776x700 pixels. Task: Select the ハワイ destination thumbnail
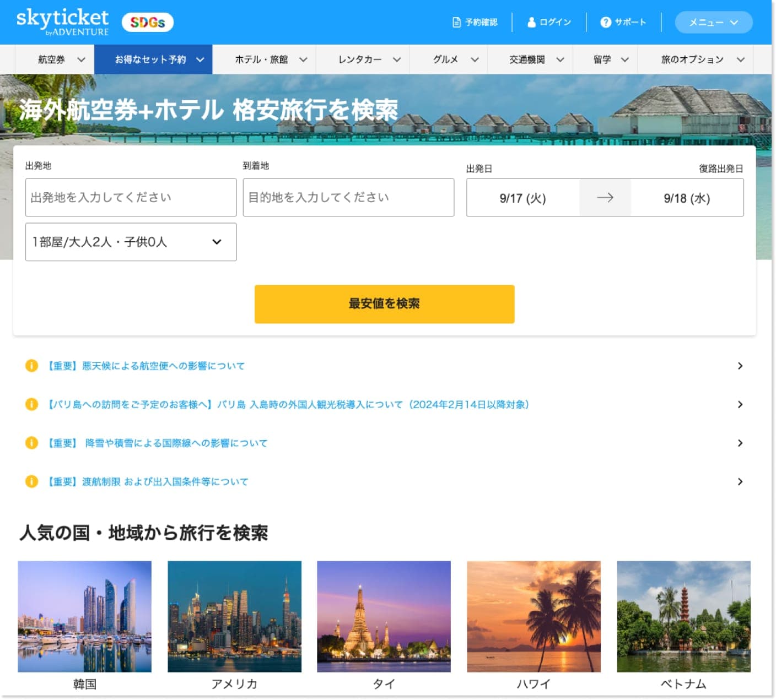click(533, 617)
